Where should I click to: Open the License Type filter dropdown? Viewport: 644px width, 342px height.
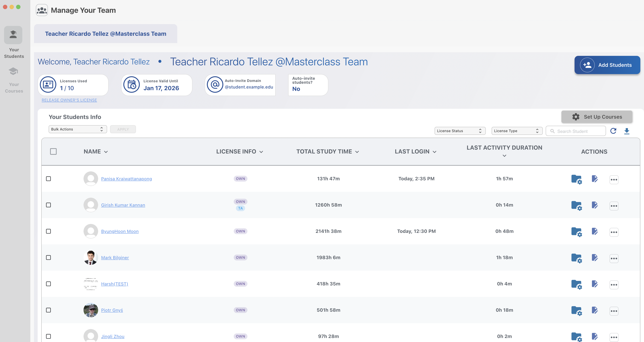(x=517, y=131)
